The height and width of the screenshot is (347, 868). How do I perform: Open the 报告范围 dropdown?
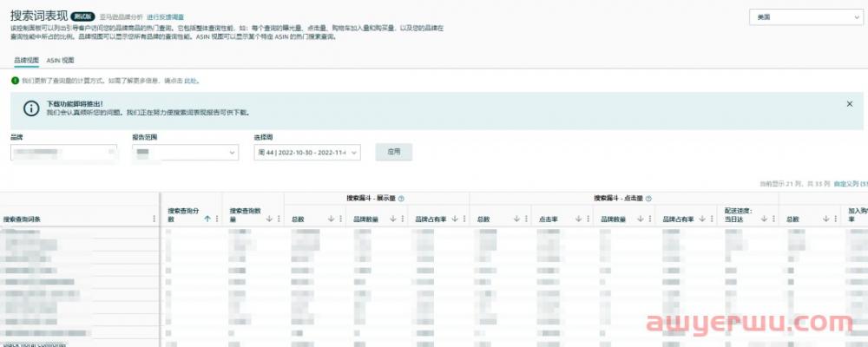186,152
